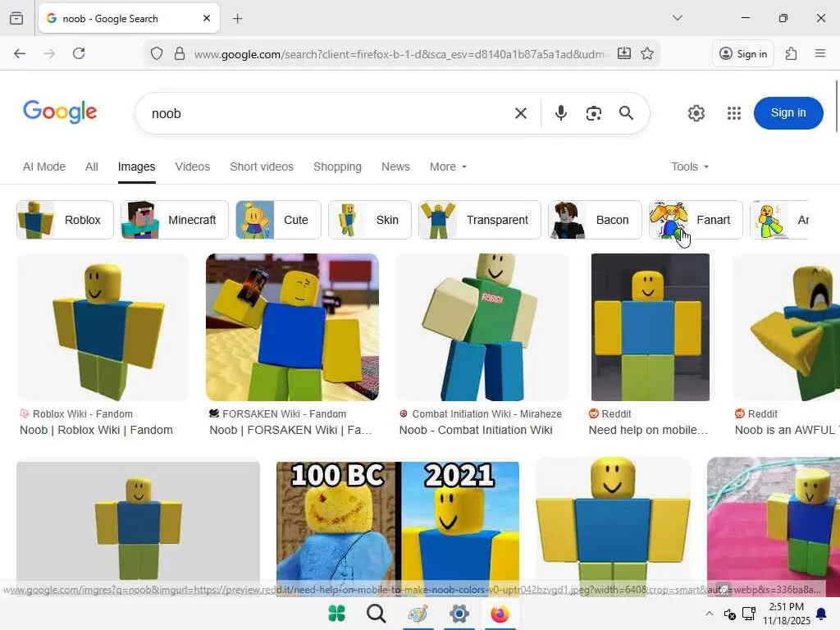
Task: Open the Tools filter dropdown
Action: click(690, 167)
